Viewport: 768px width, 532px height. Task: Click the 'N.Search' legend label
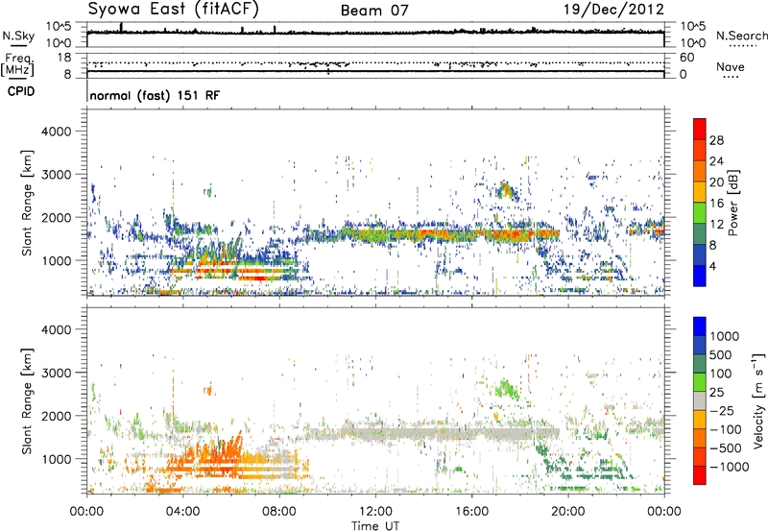tap(741, 36)
